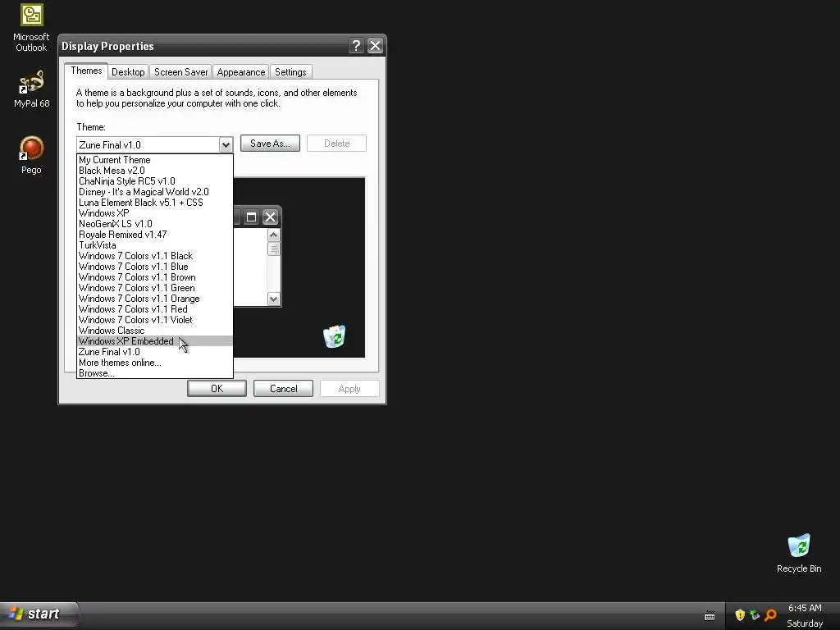The width and height of the screenshot is (840, 630).
Task: Click the maximize icon in preview window
Action: click(x=251, y=217)
